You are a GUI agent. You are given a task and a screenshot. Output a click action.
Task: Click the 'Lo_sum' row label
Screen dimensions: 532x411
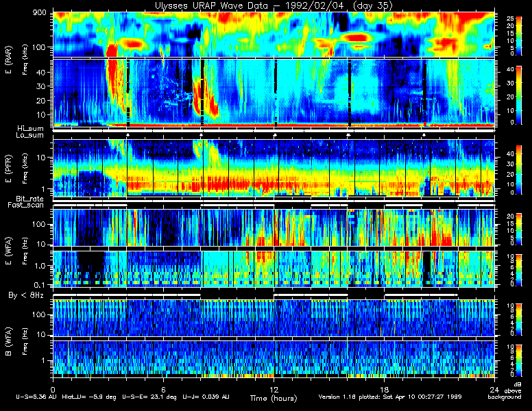29,136
